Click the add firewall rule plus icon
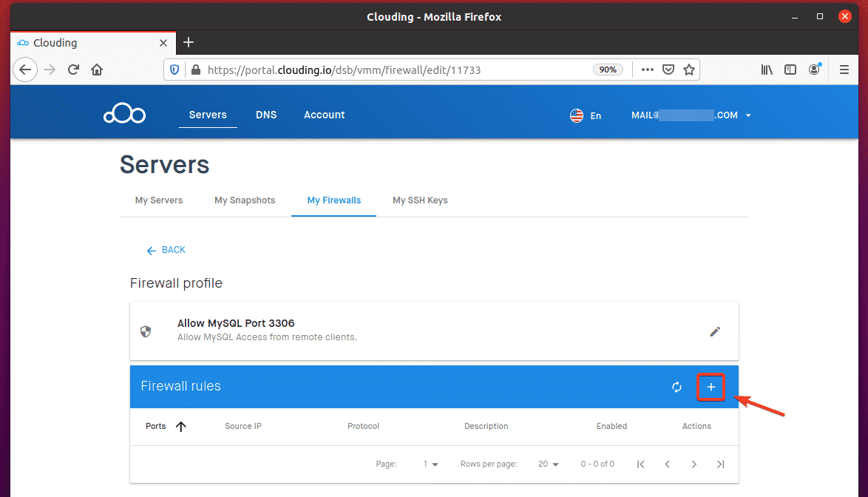The width and height of the screenshot is (868, 497). [711, 387]
